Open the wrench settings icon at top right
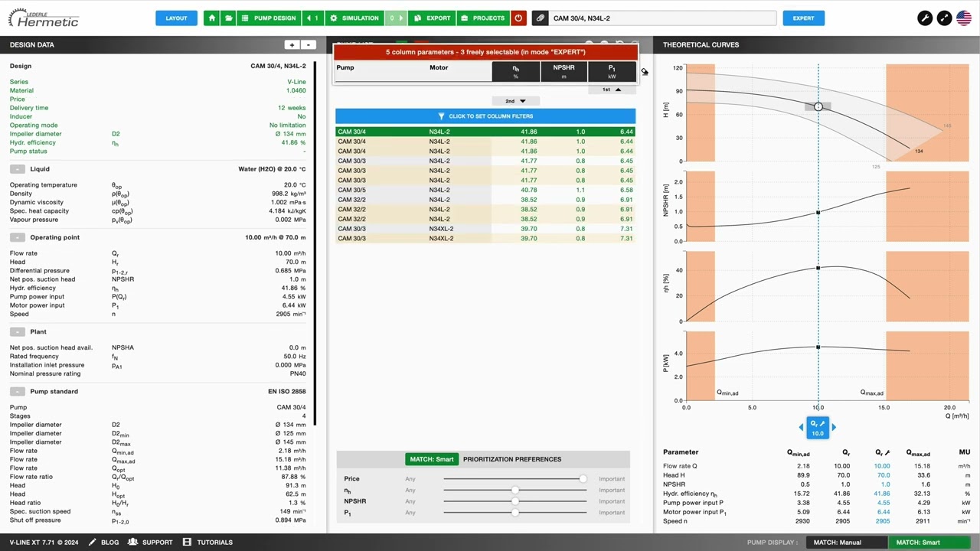The image size is (980, 551). tap(925, 18)
